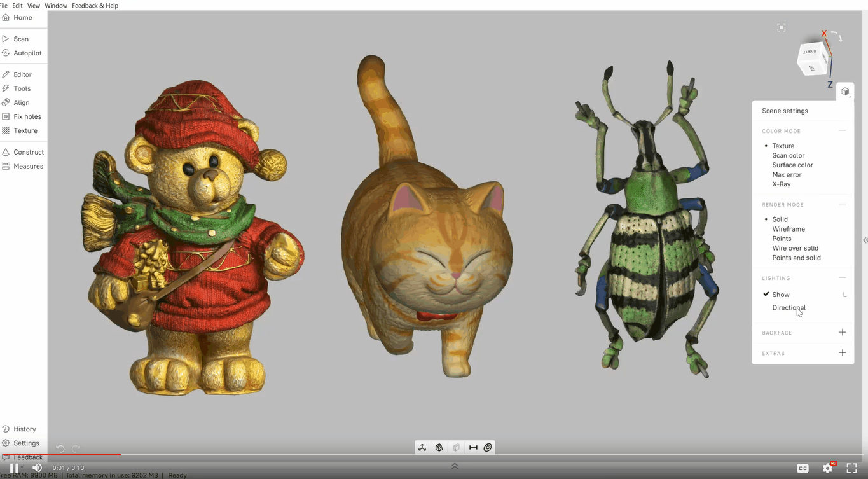
Task: Click the right-edge double chevron collapse arrow
Action: tap(865, 240)
